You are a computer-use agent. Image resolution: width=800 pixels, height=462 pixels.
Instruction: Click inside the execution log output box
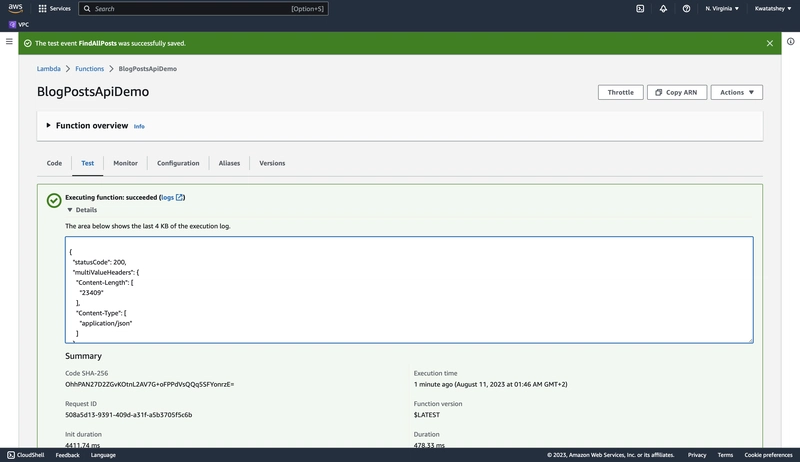point(409,290)
